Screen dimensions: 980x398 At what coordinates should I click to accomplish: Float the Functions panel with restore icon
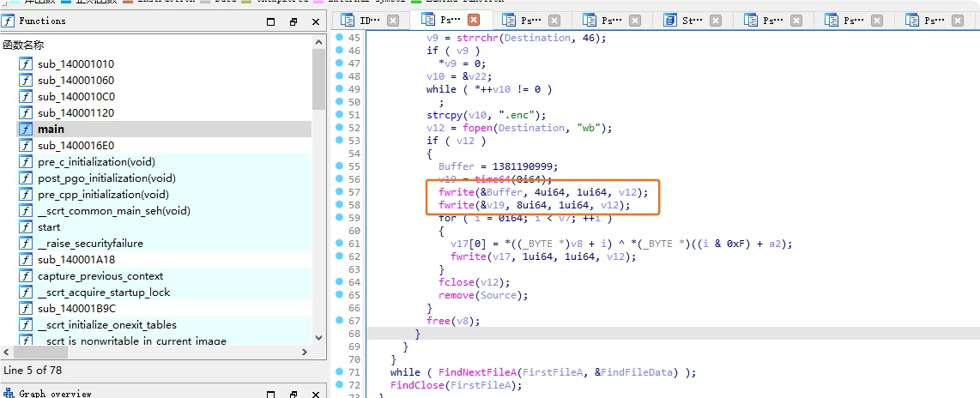[x=293, y=21]
